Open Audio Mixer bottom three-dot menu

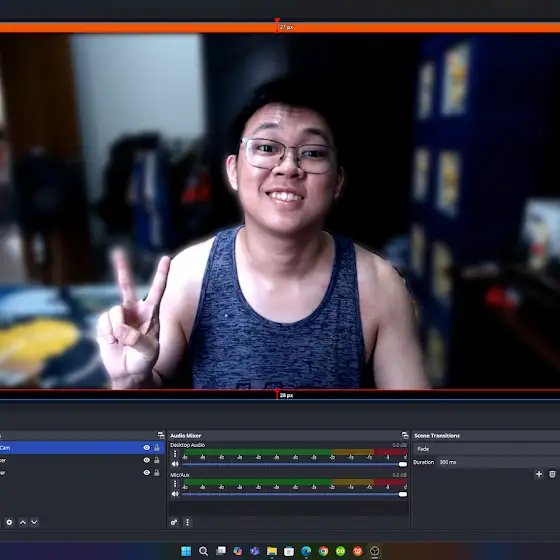(188, 522)
